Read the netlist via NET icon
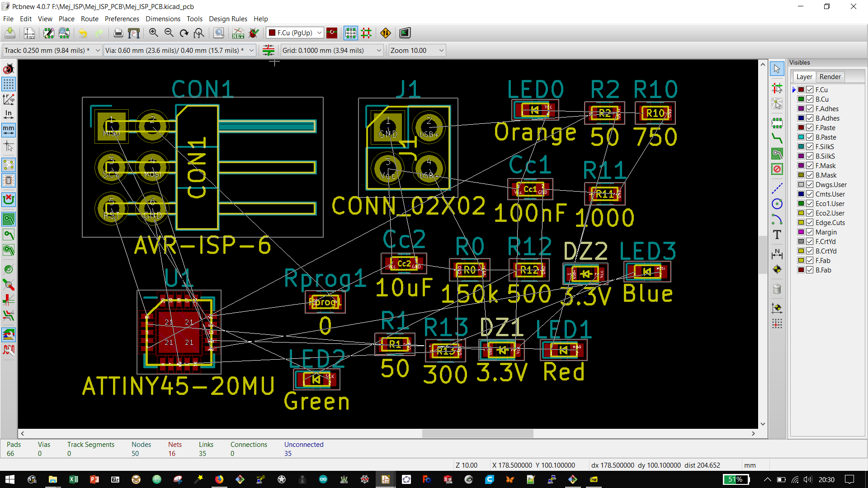The image size is (868, 488). (238, 33)
